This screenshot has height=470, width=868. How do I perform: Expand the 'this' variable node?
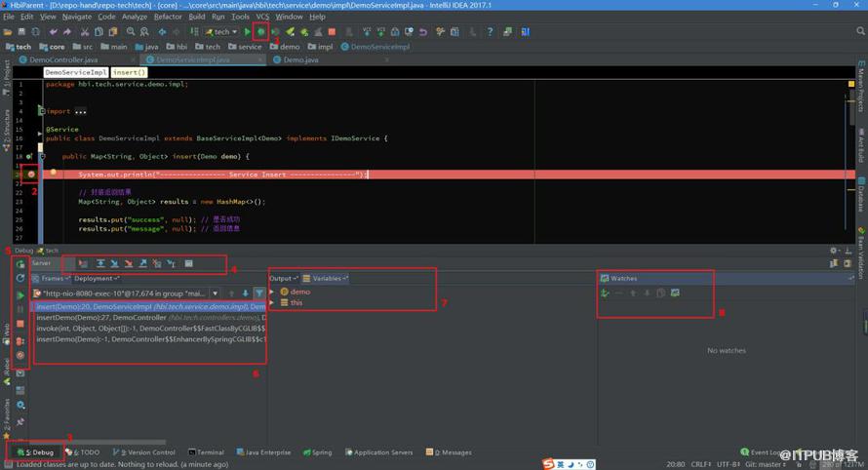coord(272,303)
